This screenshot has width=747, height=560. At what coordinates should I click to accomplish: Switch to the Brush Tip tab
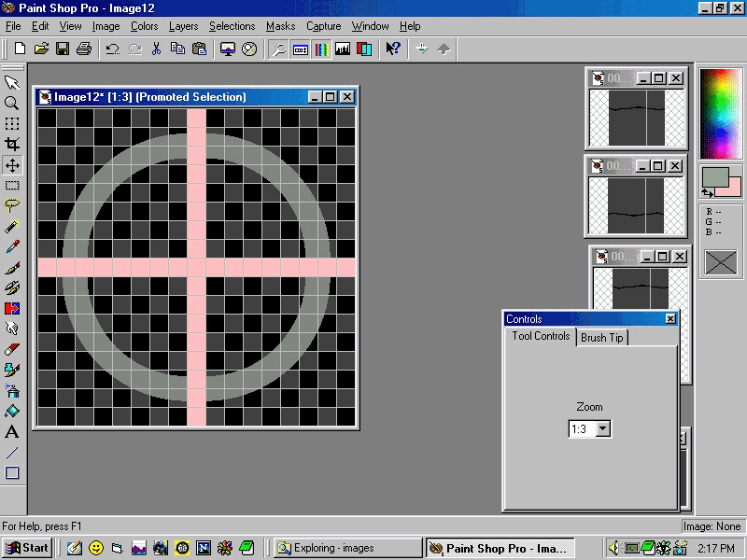[x=602, y=338]
